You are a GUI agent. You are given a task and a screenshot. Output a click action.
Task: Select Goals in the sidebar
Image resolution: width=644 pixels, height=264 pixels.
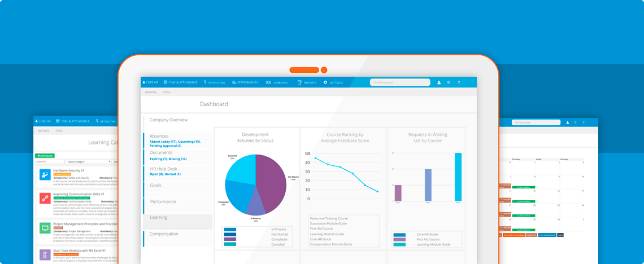[x=156, y=185]
